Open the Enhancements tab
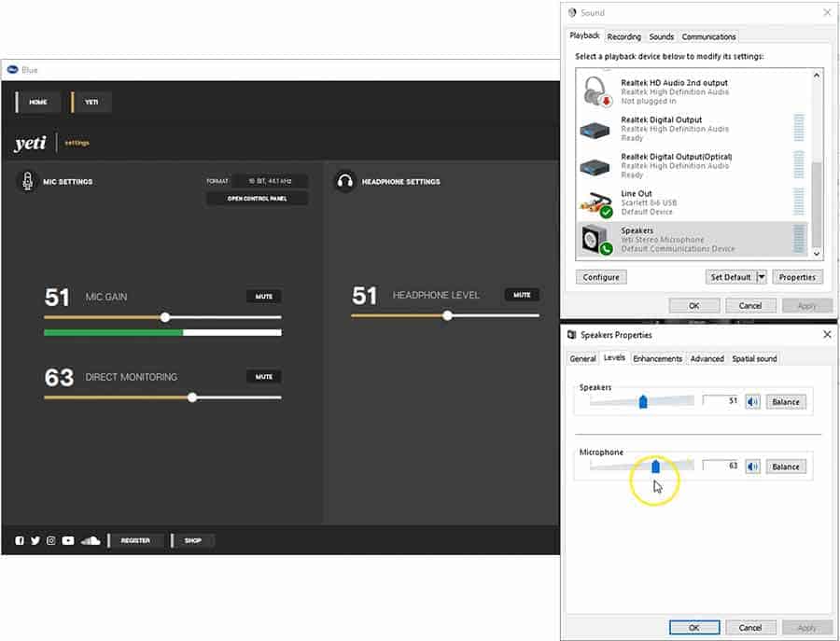 coord(657,358)
